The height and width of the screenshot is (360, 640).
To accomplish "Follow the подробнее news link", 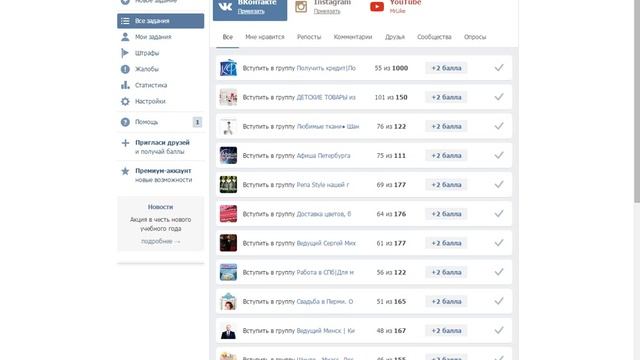I will [160, 242].
